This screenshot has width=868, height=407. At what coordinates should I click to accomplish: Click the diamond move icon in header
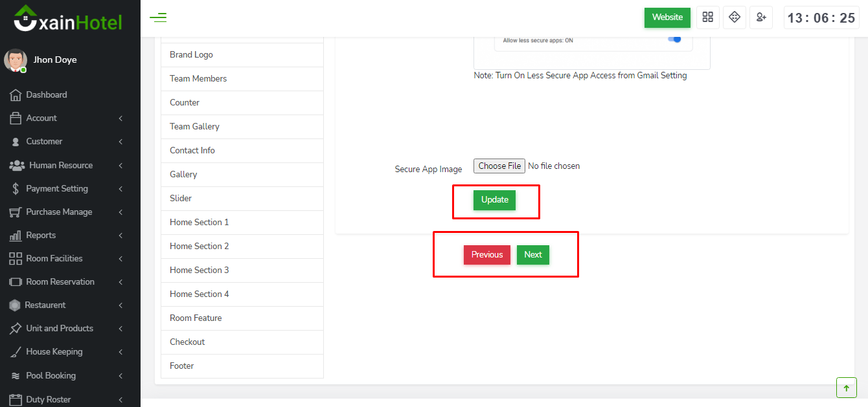(x=735, y=17)
